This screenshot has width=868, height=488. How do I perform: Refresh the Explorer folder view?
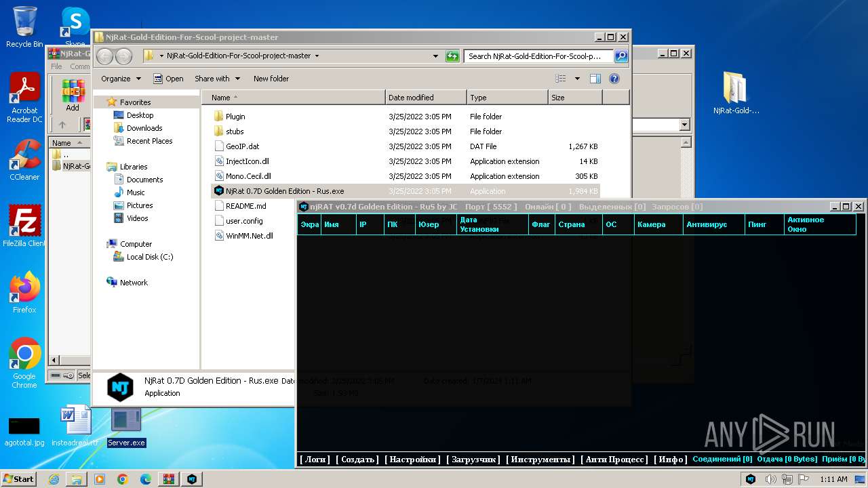452,56
